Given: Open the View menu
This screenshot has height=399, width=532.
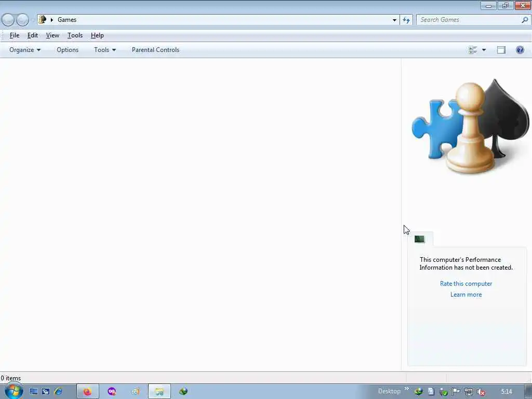Looking at the screenshot, I should coord(52,35).
